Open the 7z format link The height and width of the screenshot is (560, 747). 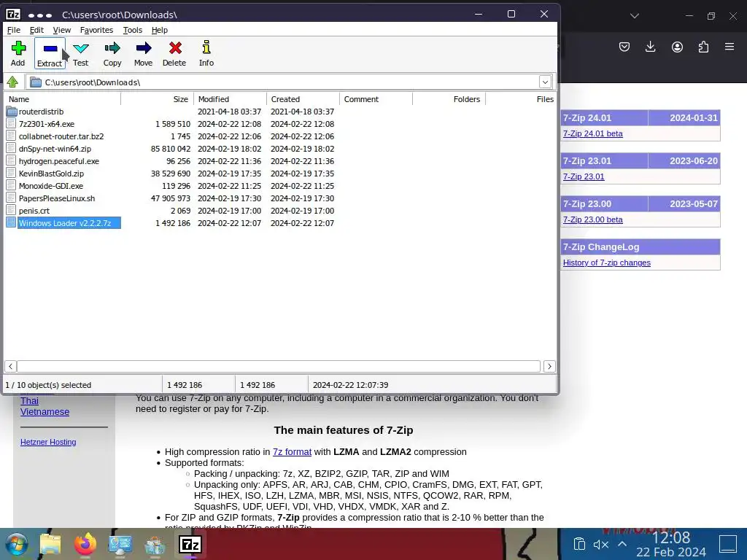292,452
